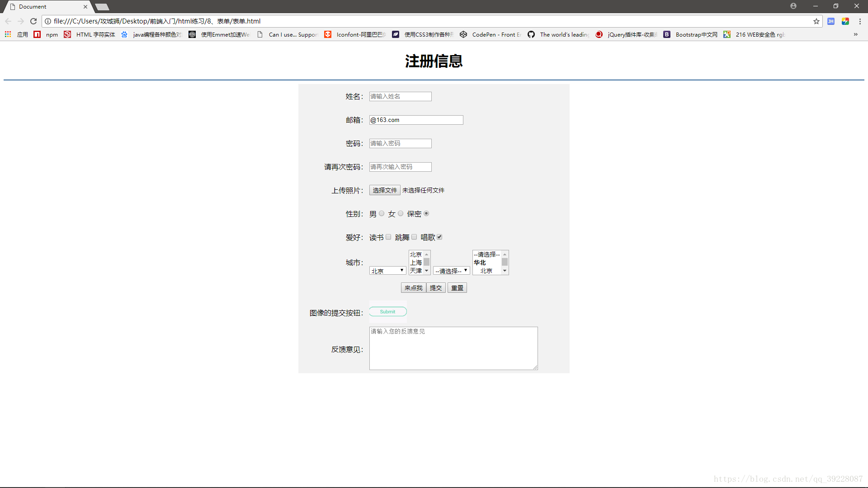Viewport: 868px width, 488px height.
Task: Check the 跳舞 hobby checkbox
Action: pos(414,237)
